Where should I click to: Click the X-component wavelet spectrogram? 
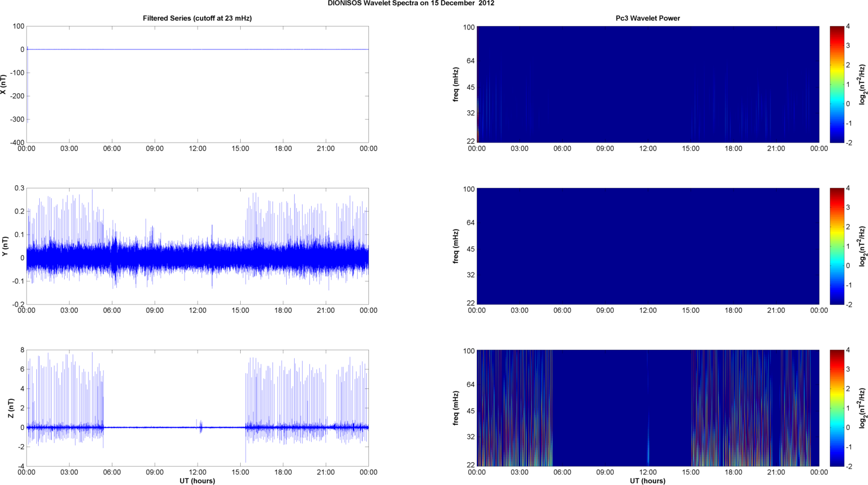(648, 85)
